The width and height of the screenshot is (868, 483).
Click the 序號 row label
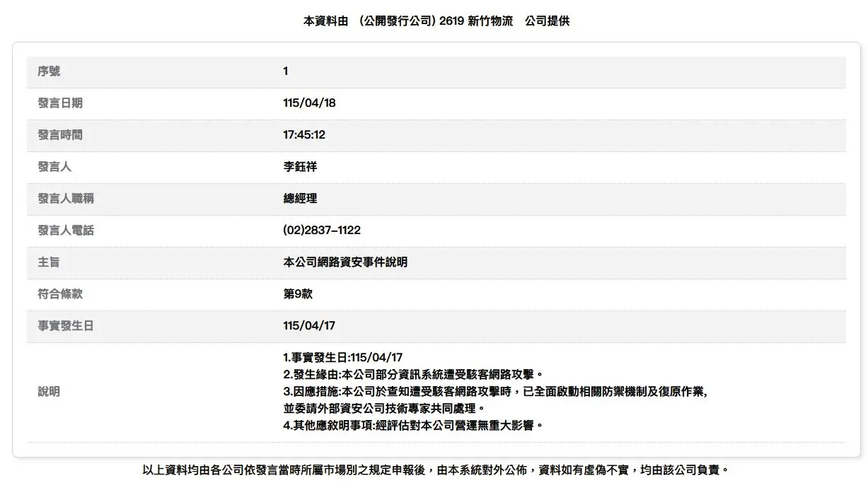(x=49, y=71)
